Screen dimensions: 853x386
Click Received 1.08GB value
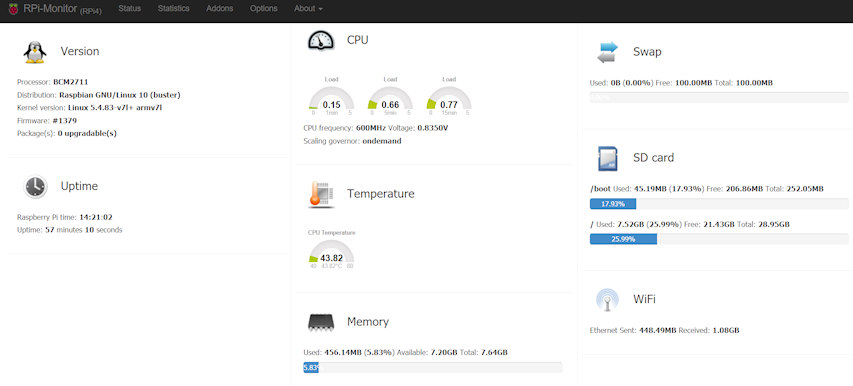coord(726,331)
